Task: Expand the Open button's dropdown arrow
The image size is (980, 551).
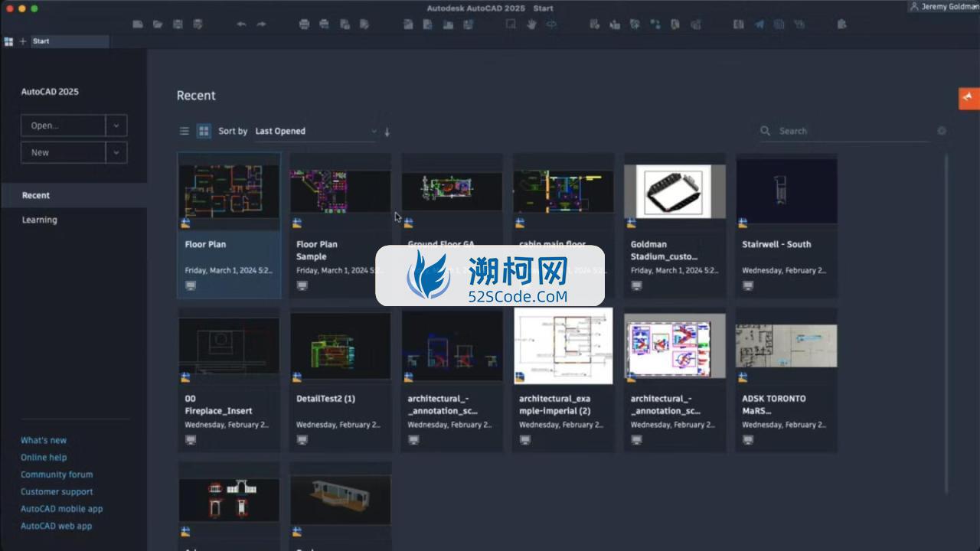Action: pos(116,126)
